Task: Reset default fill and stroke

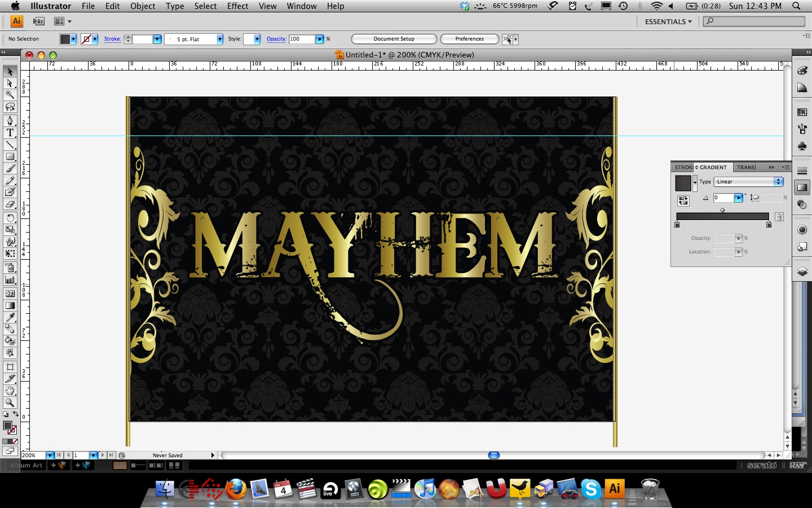Action: click(x=6, y=414)
